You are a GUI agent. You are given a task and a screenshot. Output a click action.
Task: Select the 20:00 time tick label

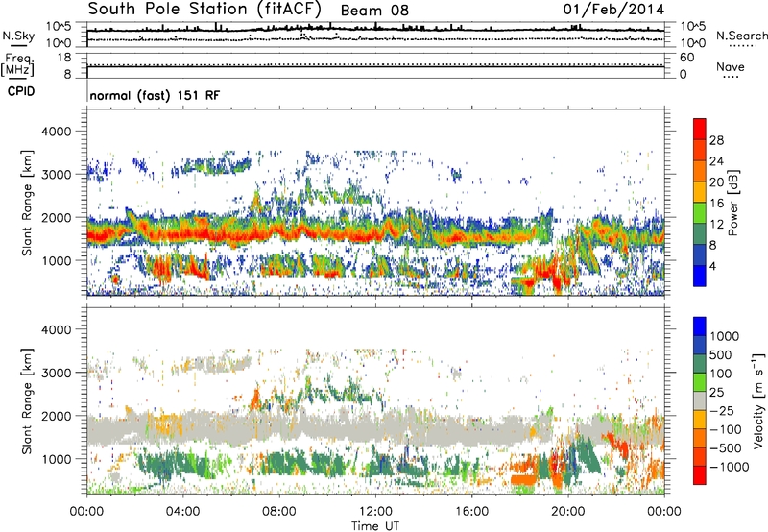[x=567, y=512]
